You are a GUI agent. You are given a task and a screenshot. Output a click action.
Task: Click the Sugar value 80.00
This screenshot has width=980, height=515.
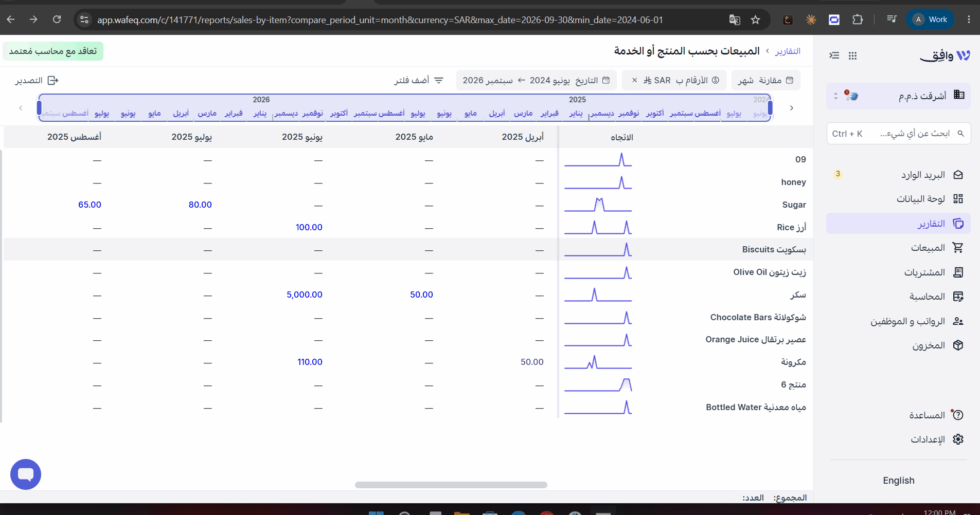coord(200,205)
